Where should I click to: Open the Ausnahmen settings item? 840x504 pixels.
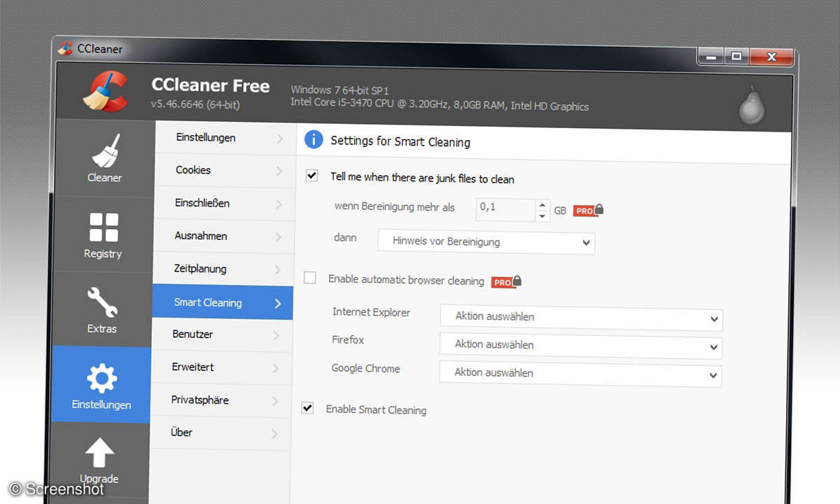click(223, 236)
